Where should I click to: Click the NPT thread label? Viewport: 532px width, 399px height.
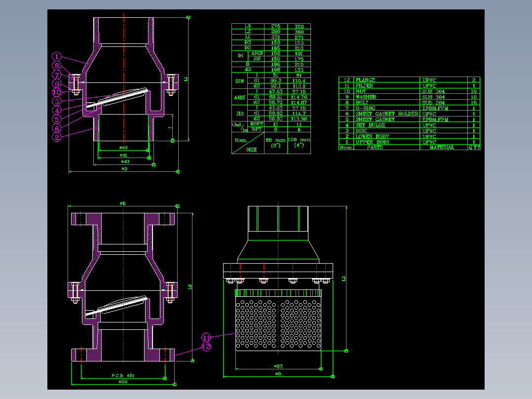click(257, 129)
